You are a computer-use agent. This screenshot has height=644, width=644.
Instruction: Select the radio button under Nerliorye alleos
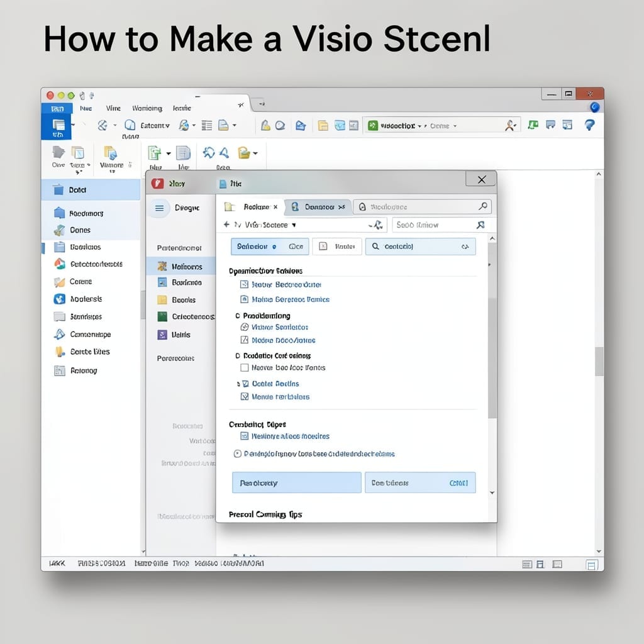tap(237, 453)
